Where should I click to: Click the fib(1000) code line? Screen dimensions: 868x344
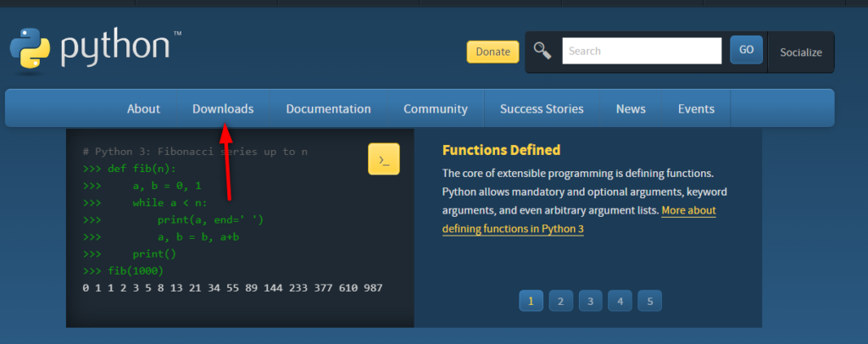click(123, 271)
